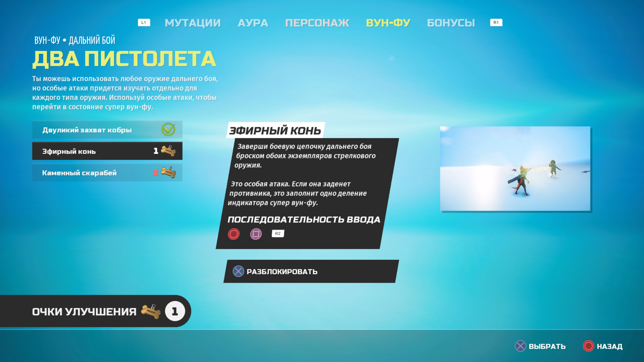This screenshot has width=644, height=362.
Task: Click the ОЧКИ УЛУЧШЕНИЯ points counter
Action: [175, 311]
